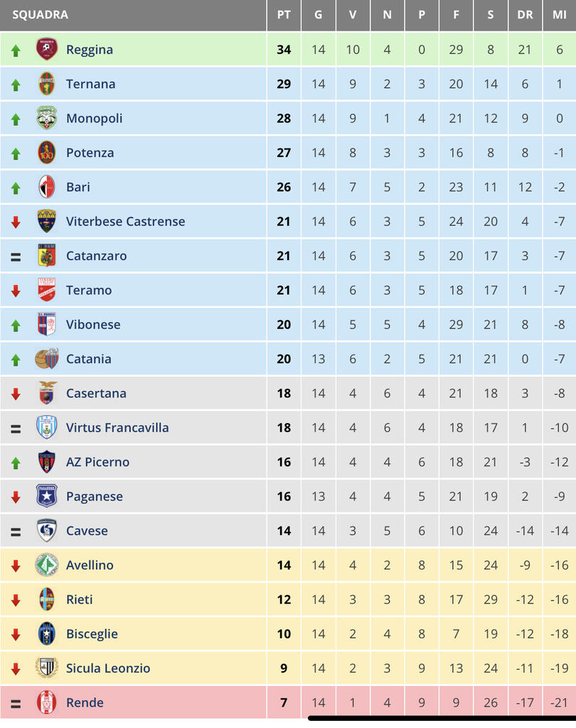Screen dimensions: 576x728
Task: Click the MI column header
Action: (x=560, y=15)
